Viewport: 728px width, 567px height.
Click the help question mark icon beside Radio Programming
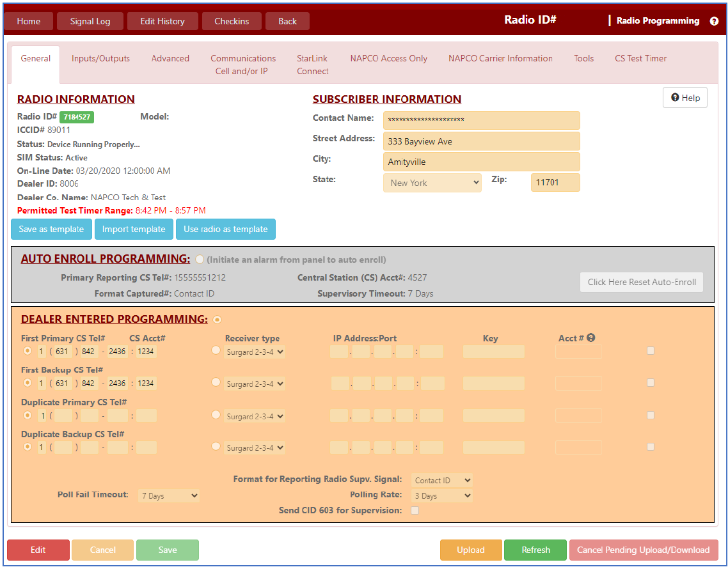tap(714, 21)
